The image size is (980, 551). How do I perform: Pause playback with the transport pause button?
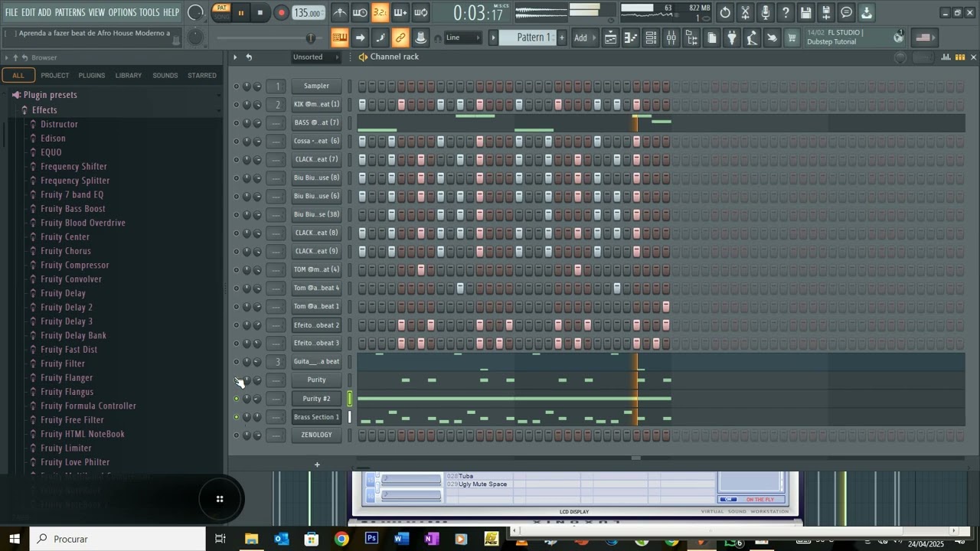[x=240, y=13]
